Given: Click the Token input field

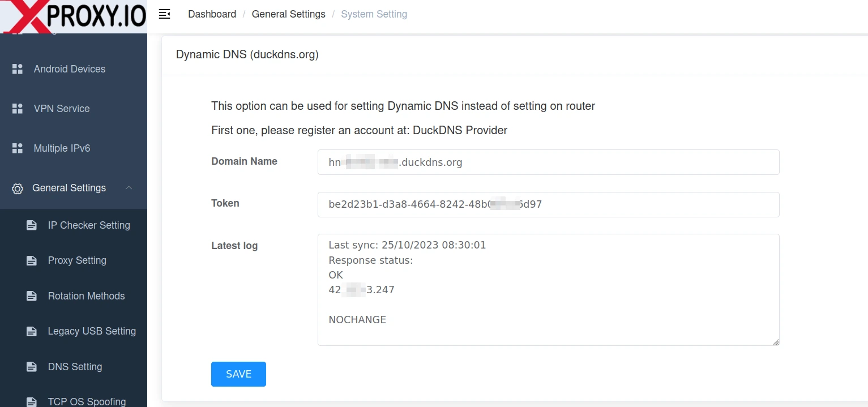Looking at the screenshot, I should 548,204.
